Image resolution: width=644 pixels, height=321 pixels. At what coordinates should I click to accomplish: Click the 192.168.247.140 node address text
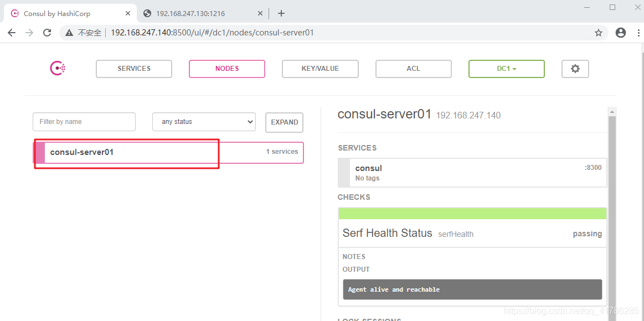coord(468,115)
